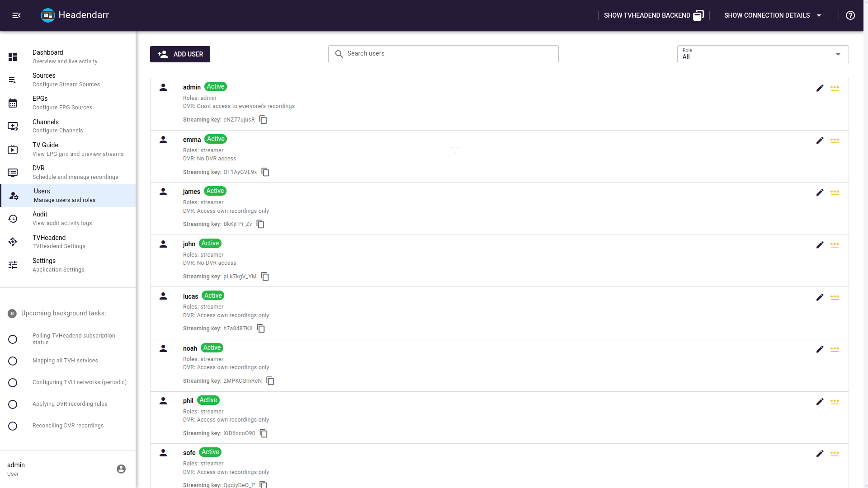Select the DVR sidebar icon
Viewport: 868px width, 488px height.
coord(13,172)
